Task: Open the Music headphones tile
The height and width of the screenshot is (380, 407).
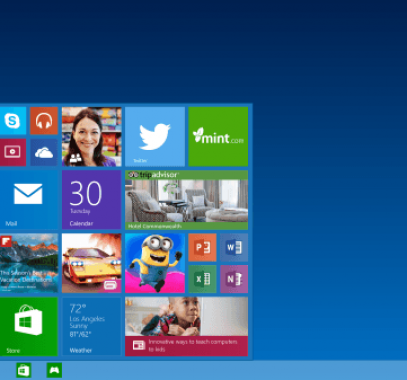Action: click(44, 121)
